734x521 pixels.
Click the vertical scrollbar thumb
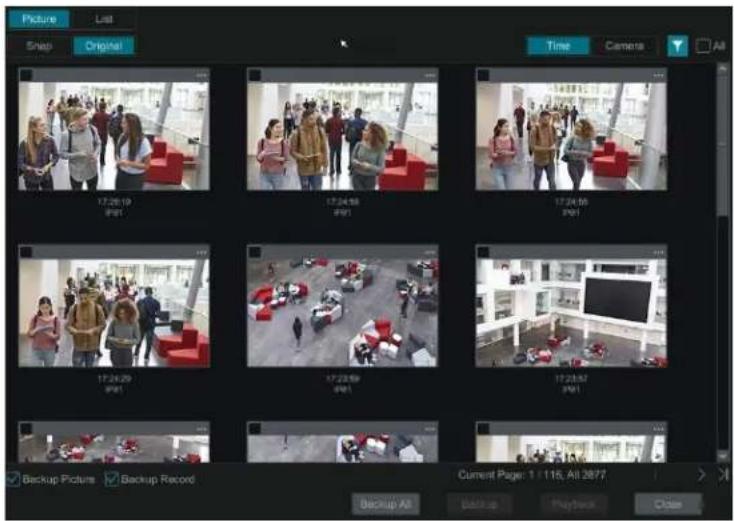722,145
